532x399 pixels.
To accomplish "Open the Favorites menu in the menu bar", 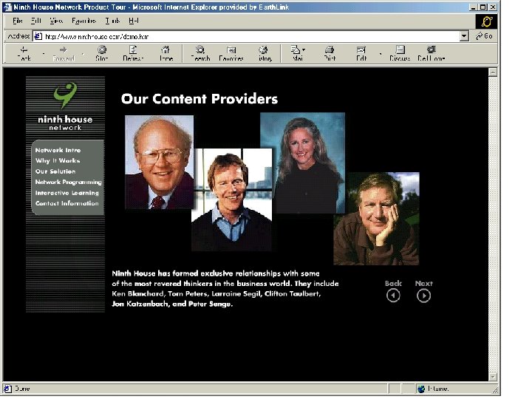I will 83,21.
